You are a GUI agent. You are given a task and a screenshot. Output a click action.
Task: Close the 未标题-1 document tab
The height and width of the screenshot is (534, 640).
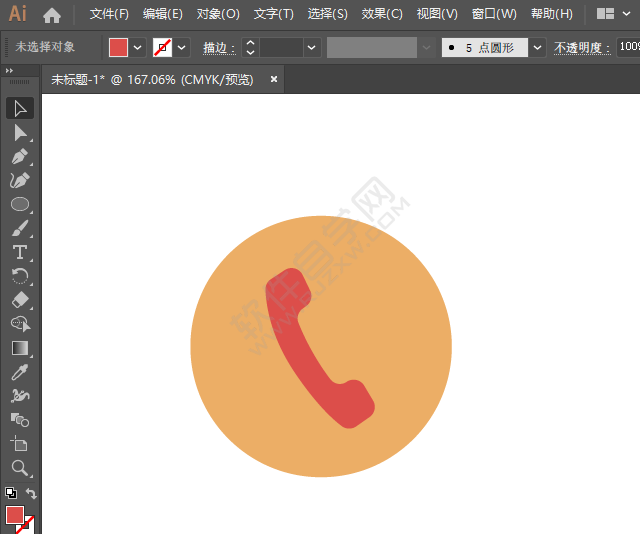pos(274,79)
